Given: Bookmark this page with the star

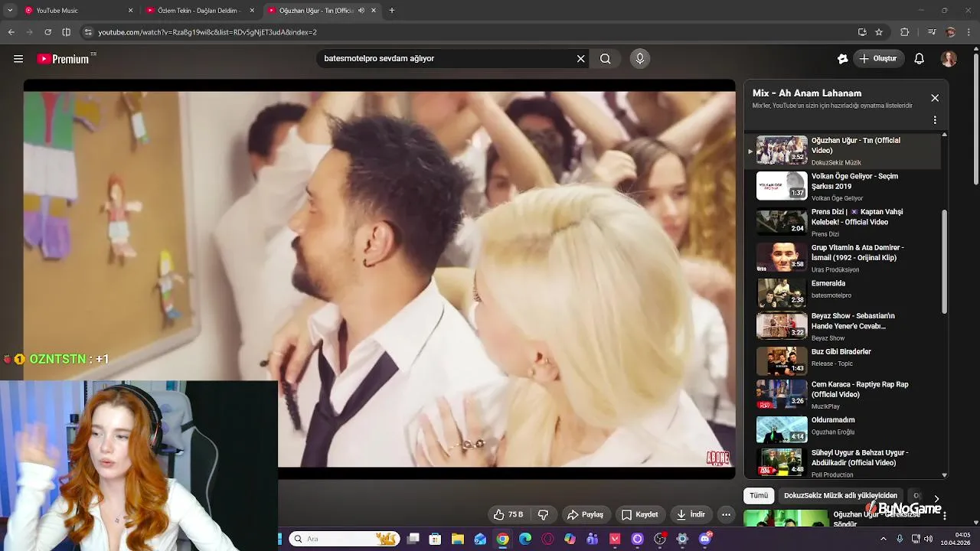Looking at the screenshot, I should [879, 32].
